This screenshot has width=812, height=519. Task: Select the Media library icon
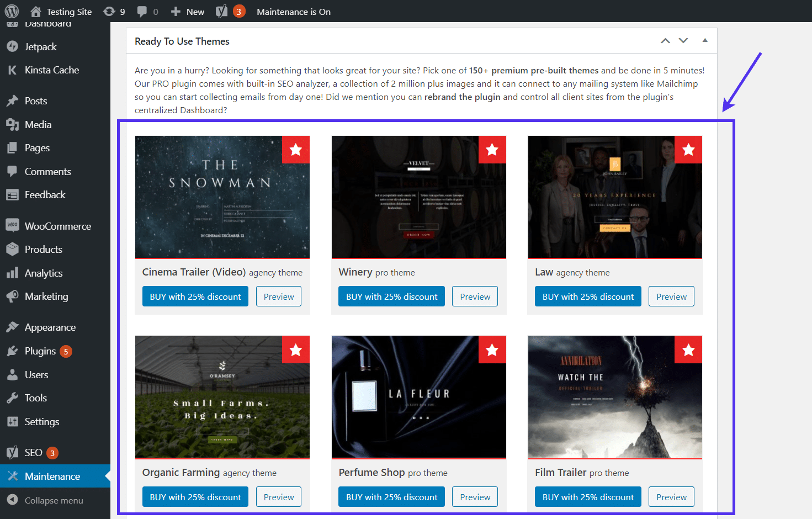[x=12, y=124]
